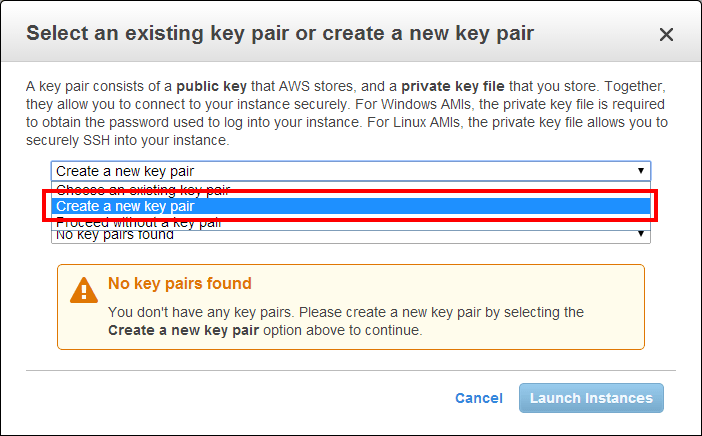Click the Cancel link
The height and width of the screenshot is (436, 702).
pos(478,398)
